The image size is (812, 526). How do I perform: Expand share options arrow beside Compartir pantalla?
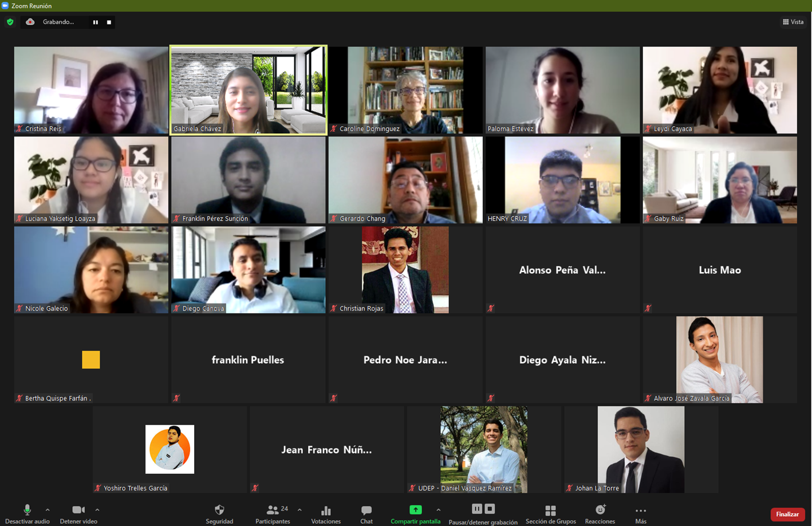pos(439,509)
